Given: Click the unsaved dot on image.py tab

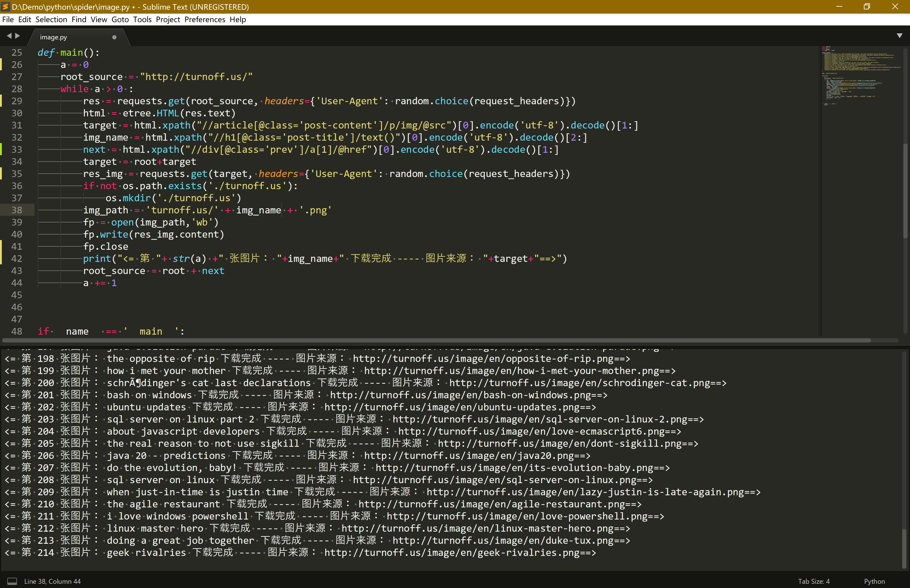Looking at the screenshot, I should 114,37.
